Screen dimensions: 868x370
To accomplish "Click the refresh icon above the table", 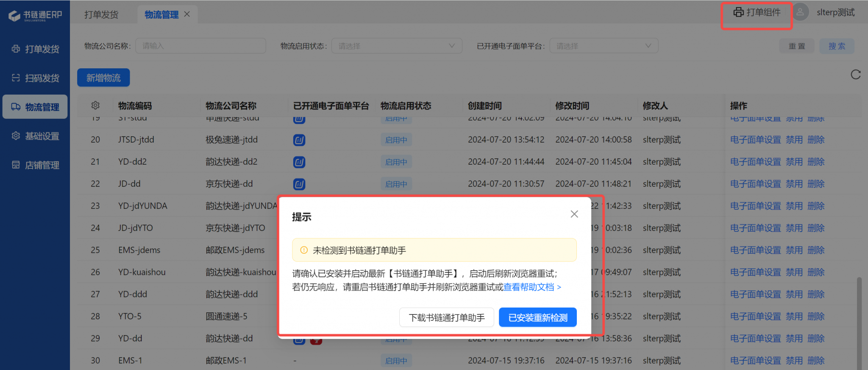I will pos(856,75).
